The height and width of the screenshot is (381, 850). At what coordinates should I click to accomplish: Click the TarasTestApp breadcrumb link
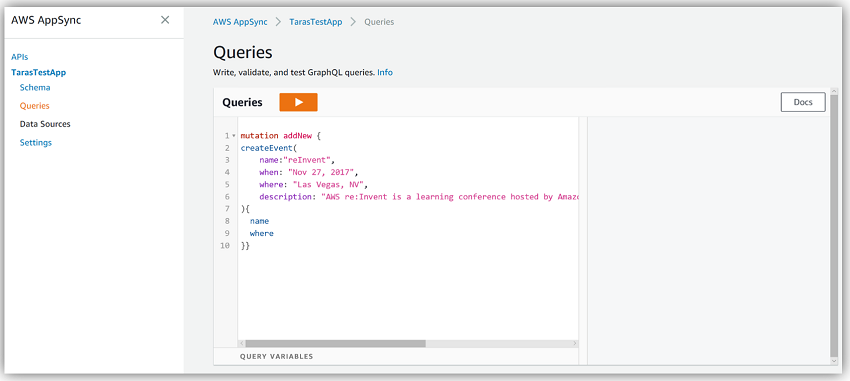point(315,22)
